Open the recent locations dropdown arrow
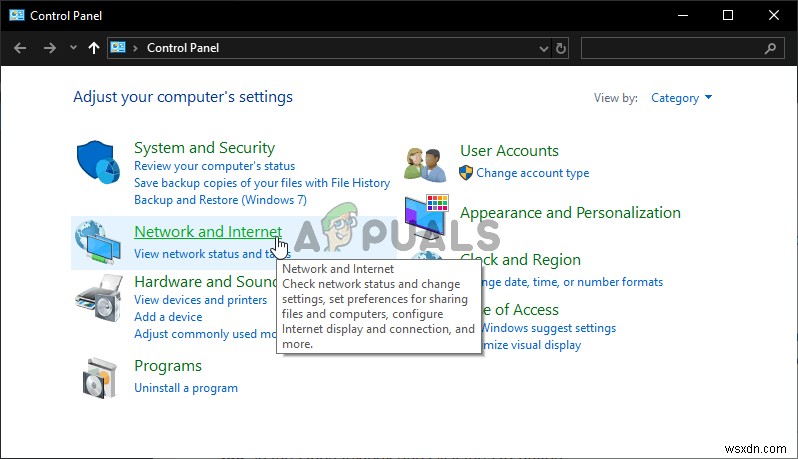The width and height of the screenshot is (798, 459). 73,47
